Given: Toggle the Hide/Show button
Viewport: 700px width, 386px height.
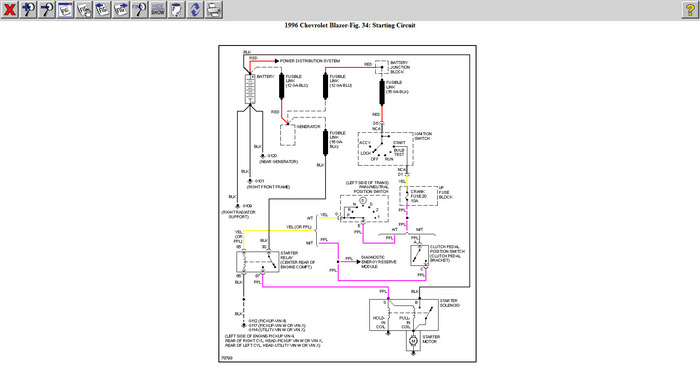Looking at the screenshot, I should pyautogui.click(x=158, y=9).
